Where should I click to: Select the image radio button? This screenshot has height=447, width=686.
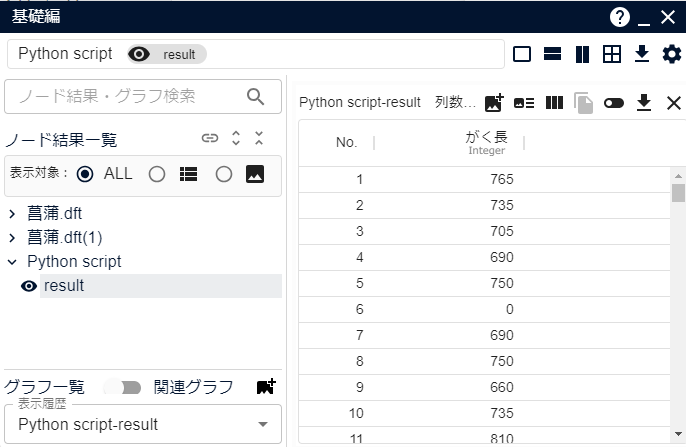[x=224, y=174]
